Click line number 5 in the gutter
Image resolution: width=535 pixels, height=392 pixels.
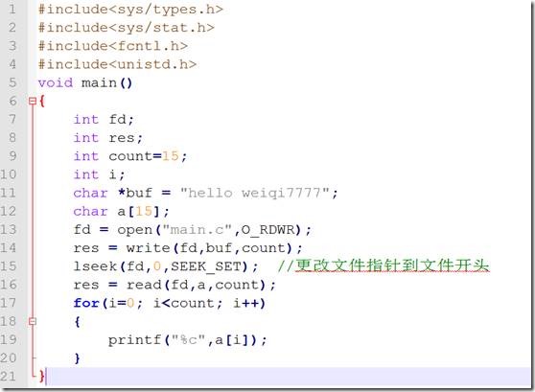[x=12, y=82]
